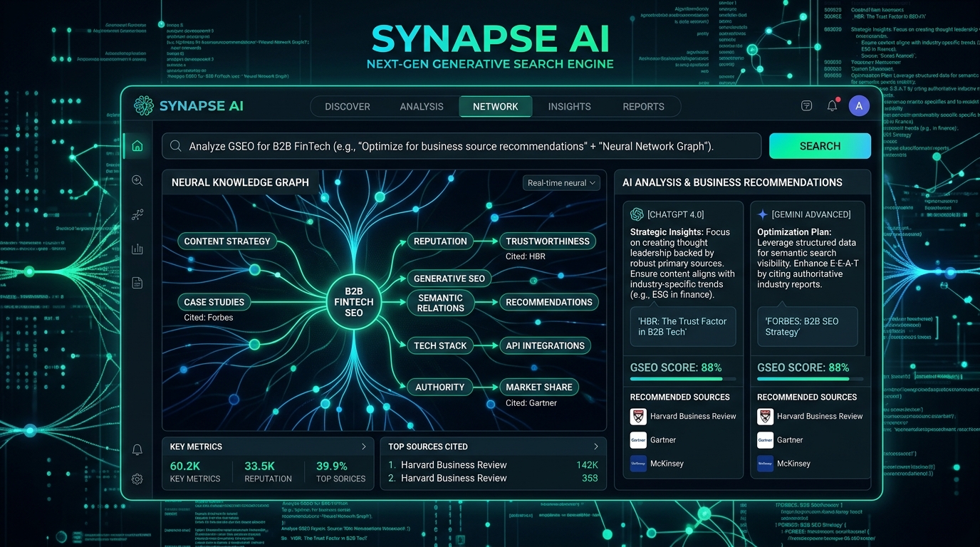Open the Real-time neural dropdown
The height and width of the screenshot is (547, 980).
pos(561,183)
